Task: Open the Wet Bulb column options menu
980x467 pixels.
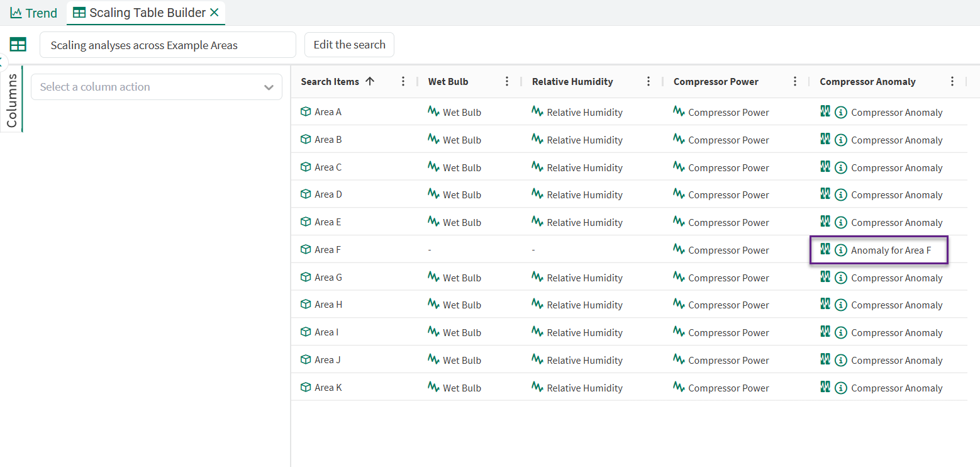Action: (507, 81)
